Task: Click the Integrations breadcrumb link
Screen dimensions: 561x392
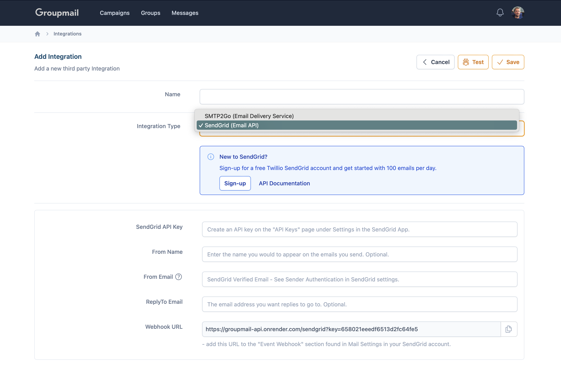Action: click(x=68, y=34)
